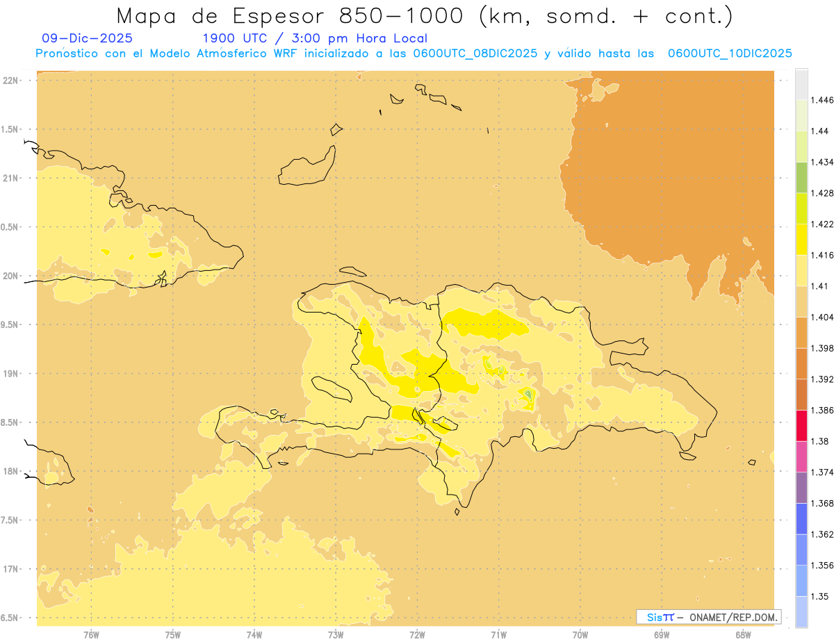The image size is (834, 644).
Task: Click the '1900 UTC / 3:00 pm Hora Local' time label
Action: [x=315, y=39]
